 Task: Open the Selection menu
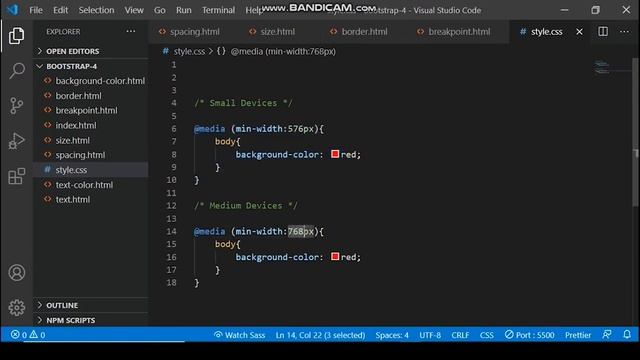(x=96, y=10)
